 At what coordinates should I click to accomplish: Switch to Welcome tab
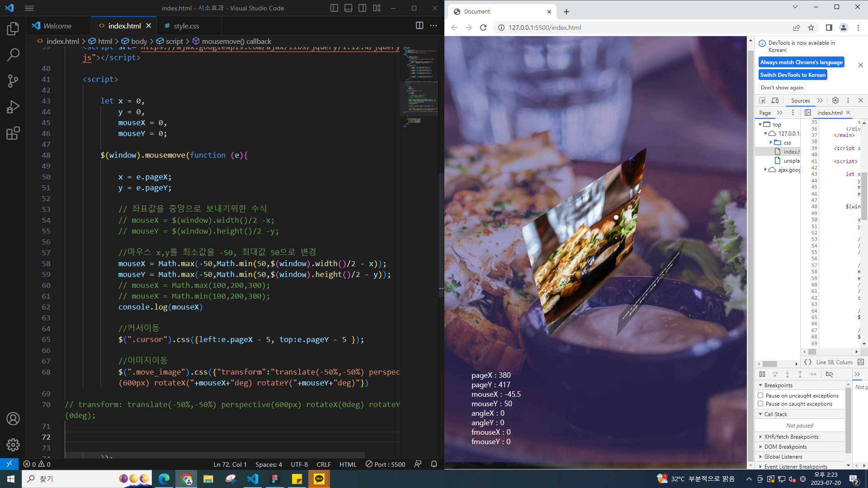coord(57,26)
